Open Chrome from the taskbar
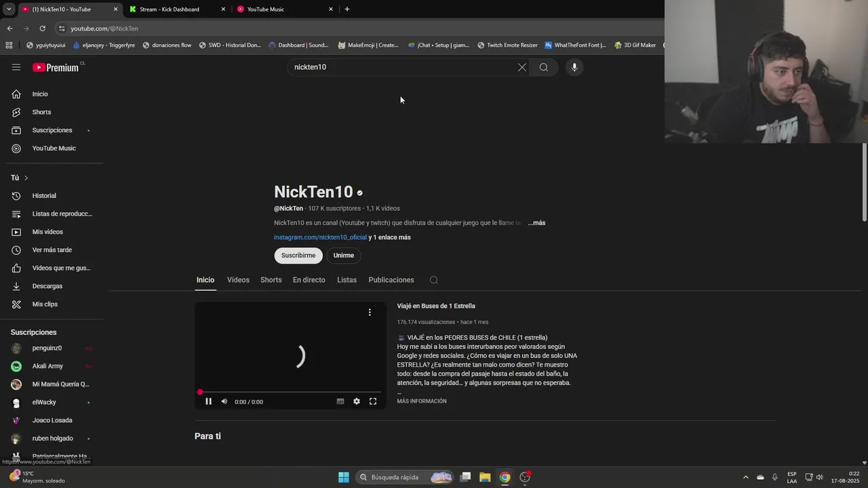Image resolution: width=868 pixels, height=488 pixels. coord(505,477)
